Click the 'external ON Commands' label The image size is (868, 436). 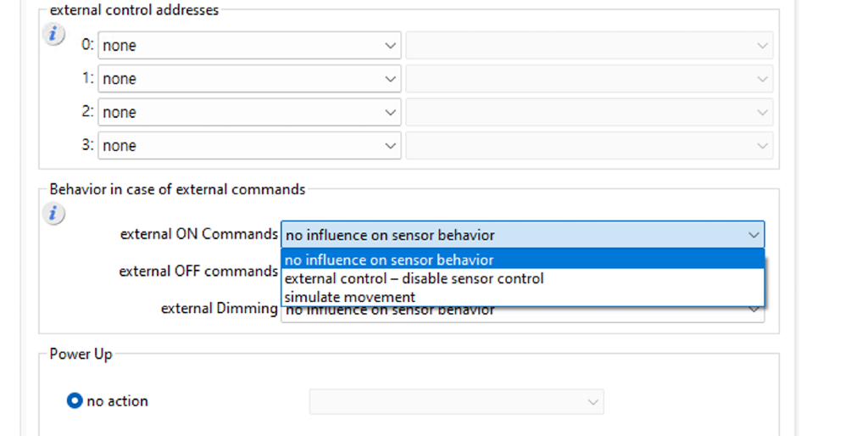click(x=199, y=234)
